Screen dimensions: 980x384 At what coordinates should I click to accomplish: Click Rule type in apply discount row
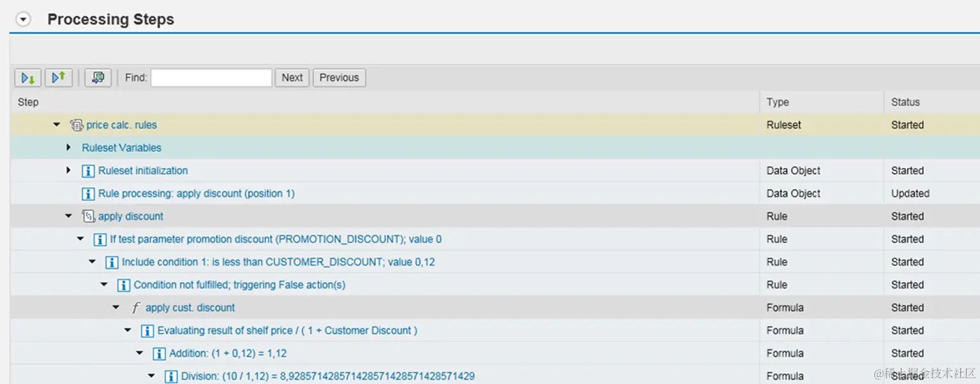(x=777, y=216)
